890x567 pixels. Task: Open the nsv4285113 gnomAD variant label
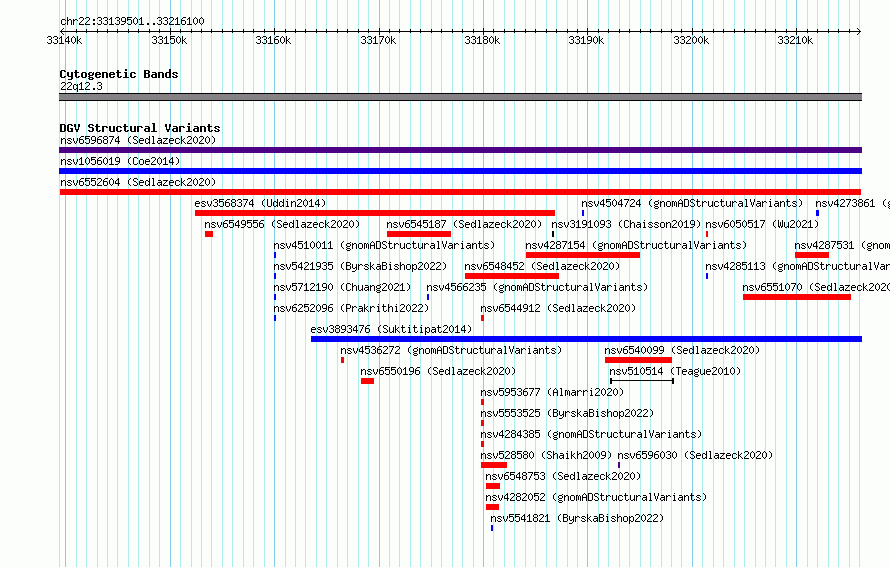point(797,266)
